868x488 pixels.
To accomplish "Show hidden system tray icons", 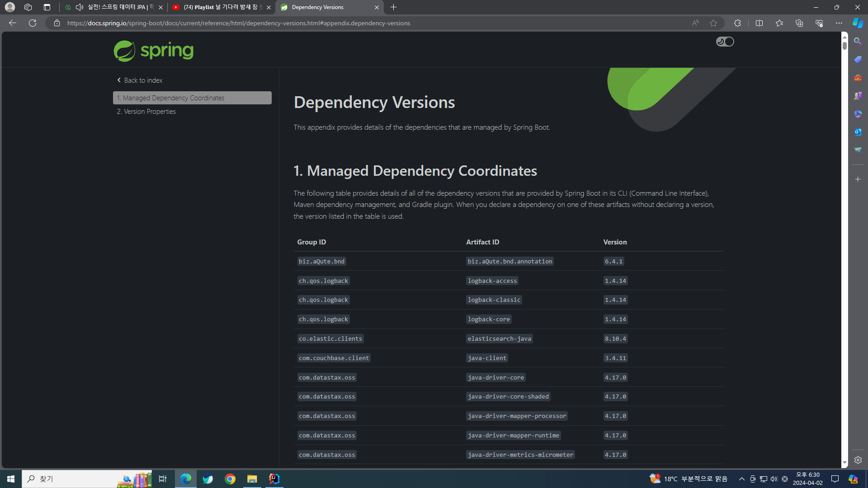I will 741,479.
